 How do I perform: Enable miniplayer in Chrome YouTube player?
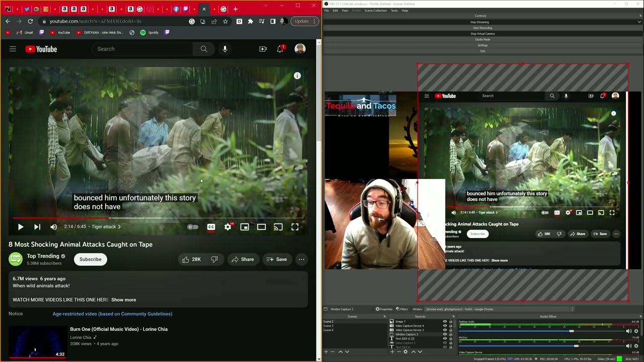[245, 227]
